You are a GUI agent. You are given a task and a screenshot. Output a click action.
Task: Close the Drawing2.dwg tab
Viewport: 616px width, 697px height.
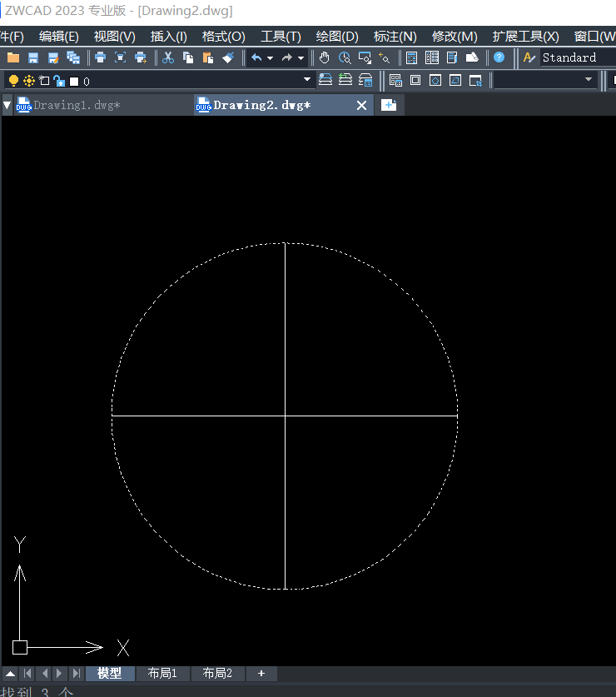[362, 106]
